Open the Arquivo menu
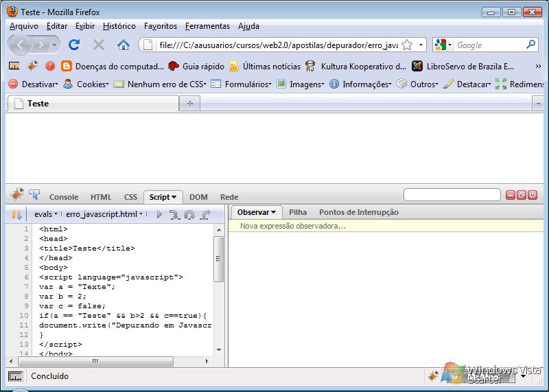 (x=24, y=26)
